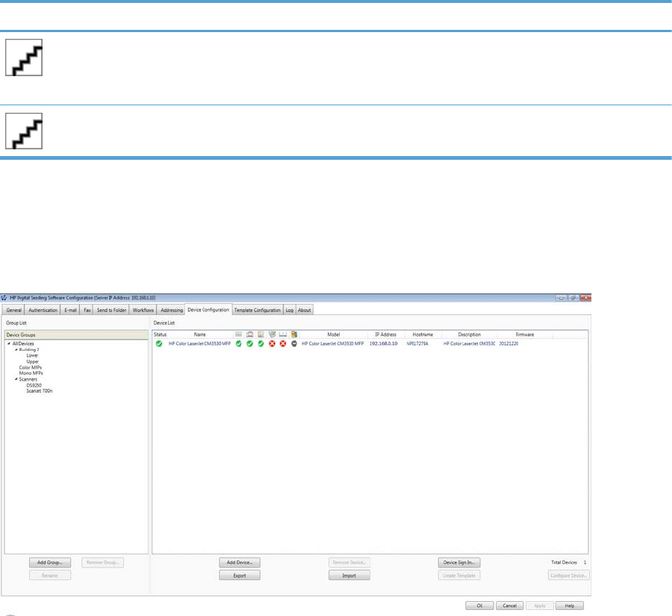Sort by the Name column header
Screen dimensions: 672x616
coord(199,335)
